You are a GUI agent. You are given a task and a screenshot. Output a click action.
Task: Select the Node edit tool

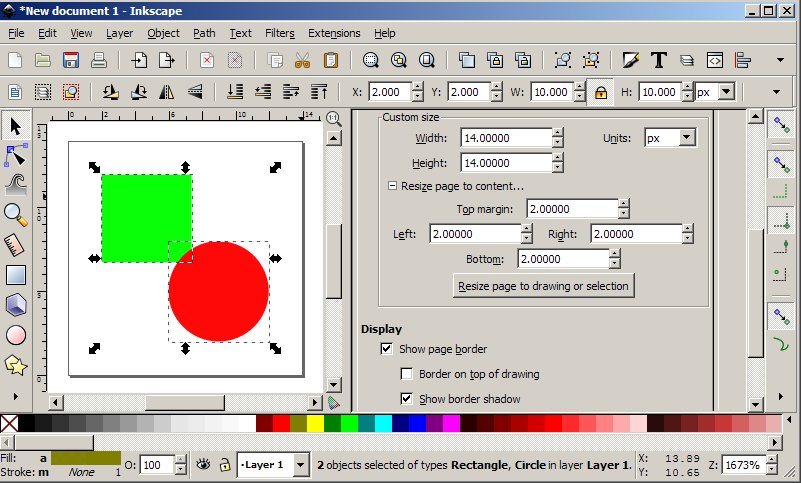click(15, 155)
